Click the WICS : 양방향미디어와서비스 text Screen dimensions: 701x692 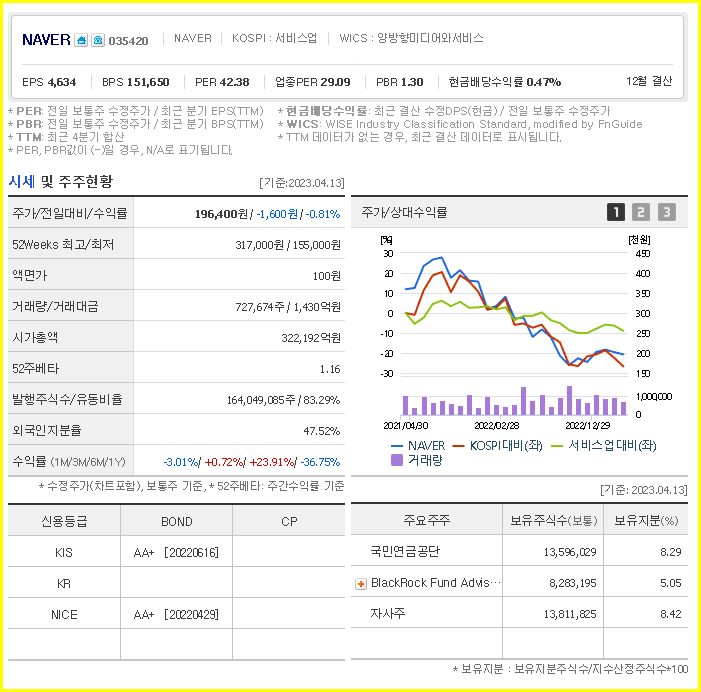coord(411,38)
